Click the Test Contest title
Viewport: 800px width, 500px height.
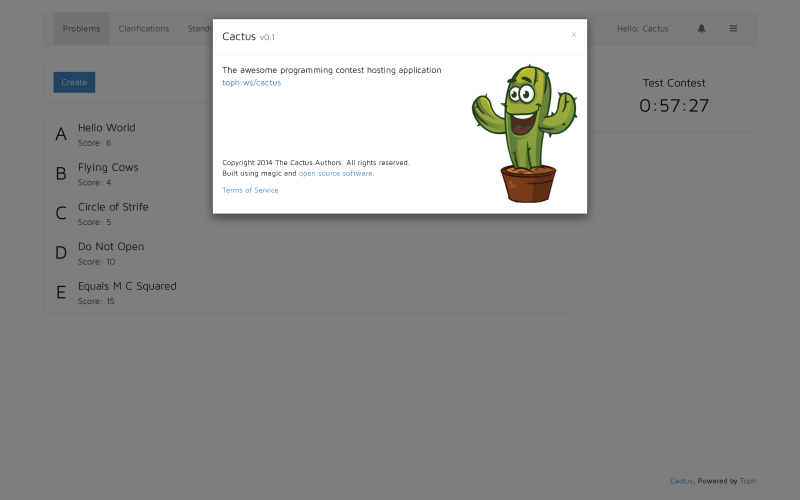[674, 83]
